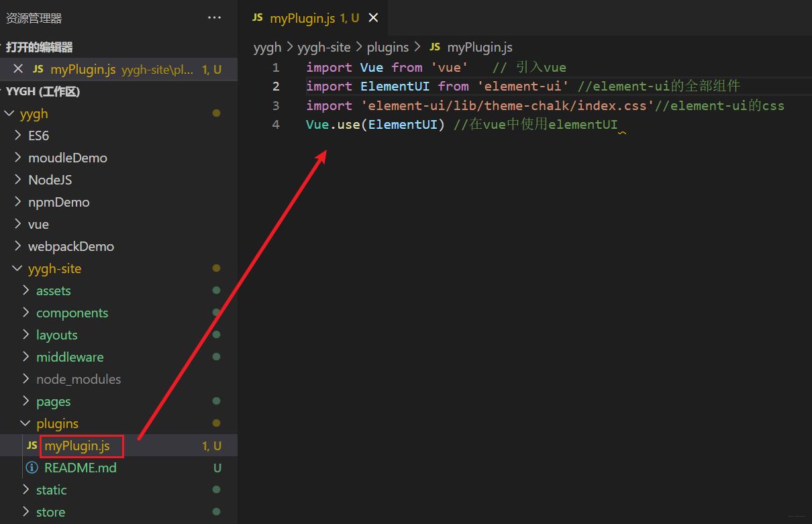
Task: Click line number 4 in gutter
Action: click(x=276, y=124)
